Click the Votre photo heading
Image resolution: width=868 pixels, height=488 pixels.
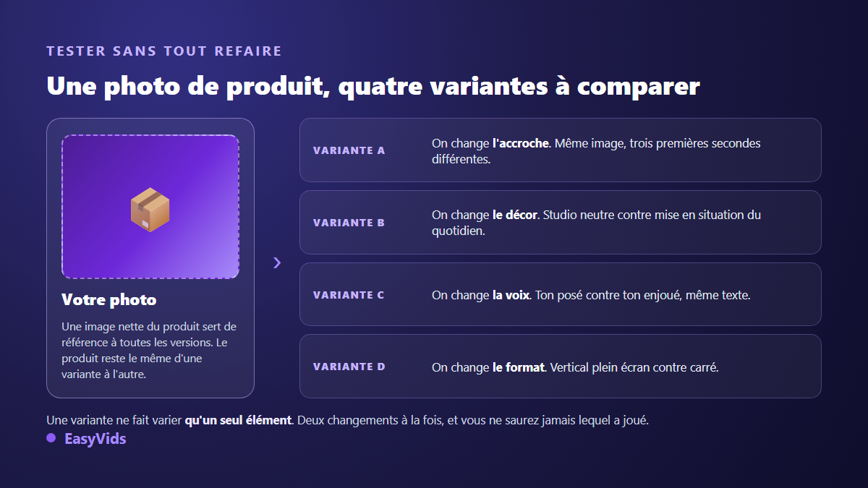[x=109, y=299]
